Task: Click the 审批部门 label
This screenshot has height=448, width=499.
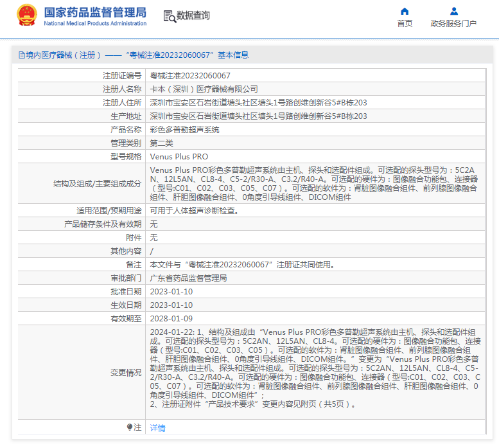Action: (126, 278)
